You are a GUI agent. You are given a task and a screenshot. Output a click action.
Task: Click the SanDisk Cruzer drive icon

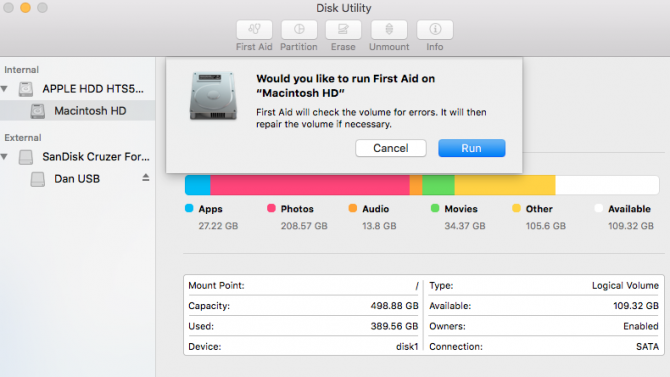coord(26,157)
